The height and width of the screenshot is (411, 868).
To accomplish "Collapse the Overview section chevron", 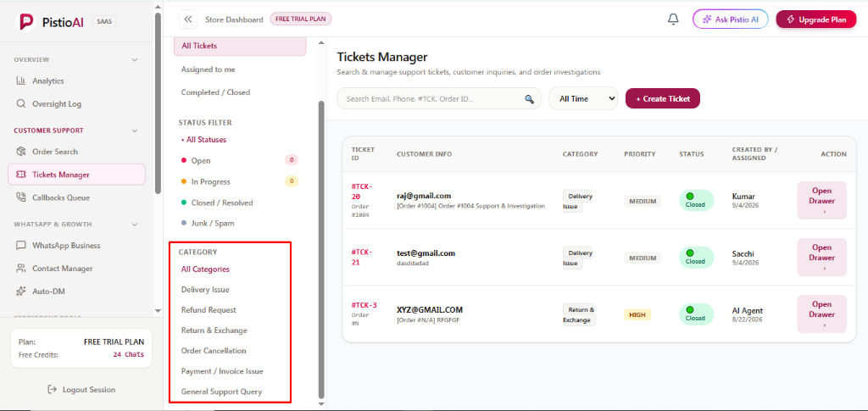I will [x=135, y=59].
